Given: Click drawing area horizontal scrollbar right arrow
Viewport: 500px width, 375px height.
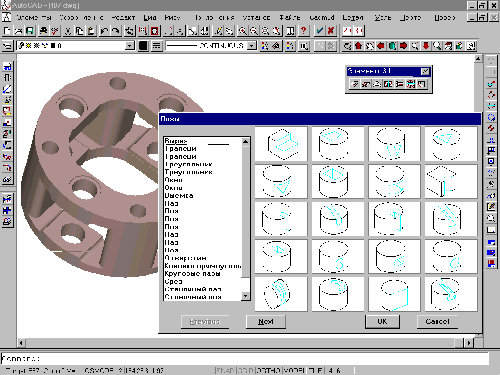Looking at the screenshot, I should 469,343.
